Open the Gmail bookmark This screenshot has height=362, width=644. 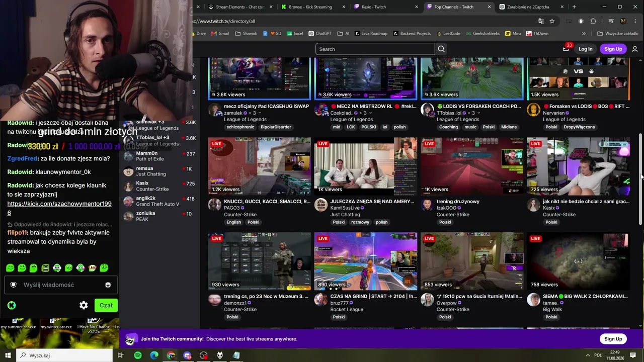220,34
